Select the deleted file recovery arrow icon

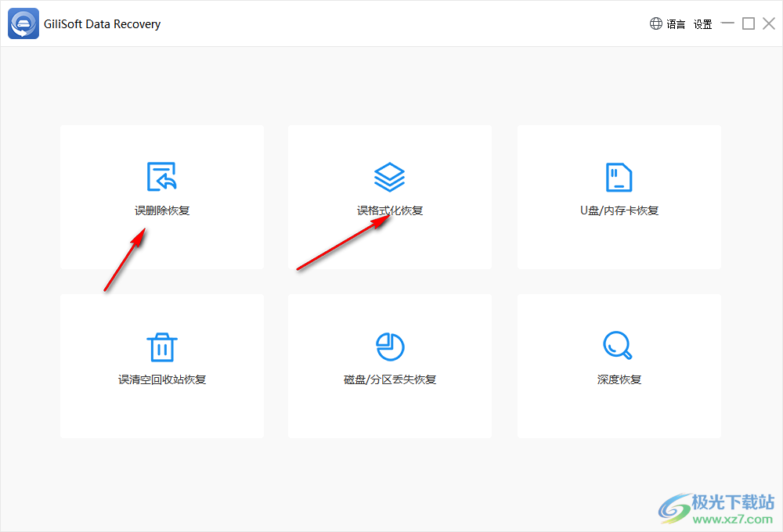[162, 175]
